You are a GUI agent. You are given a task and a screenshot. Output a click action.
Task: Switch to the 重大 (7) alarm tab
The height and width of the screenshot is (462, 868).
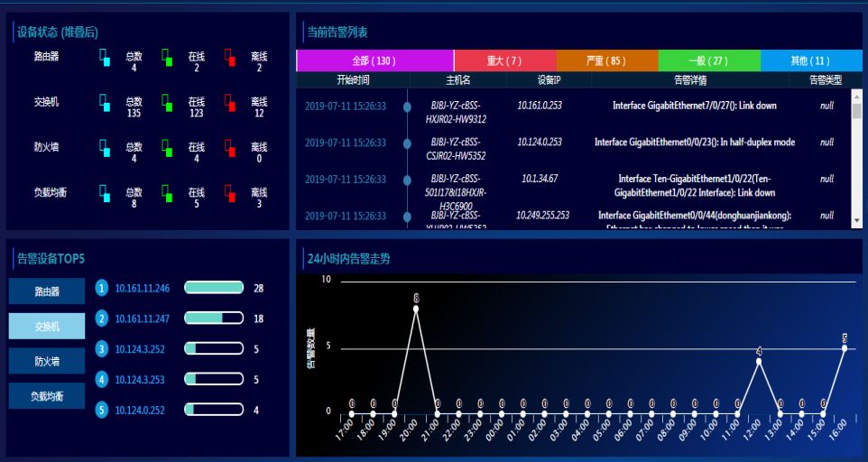tap(504, 60)
